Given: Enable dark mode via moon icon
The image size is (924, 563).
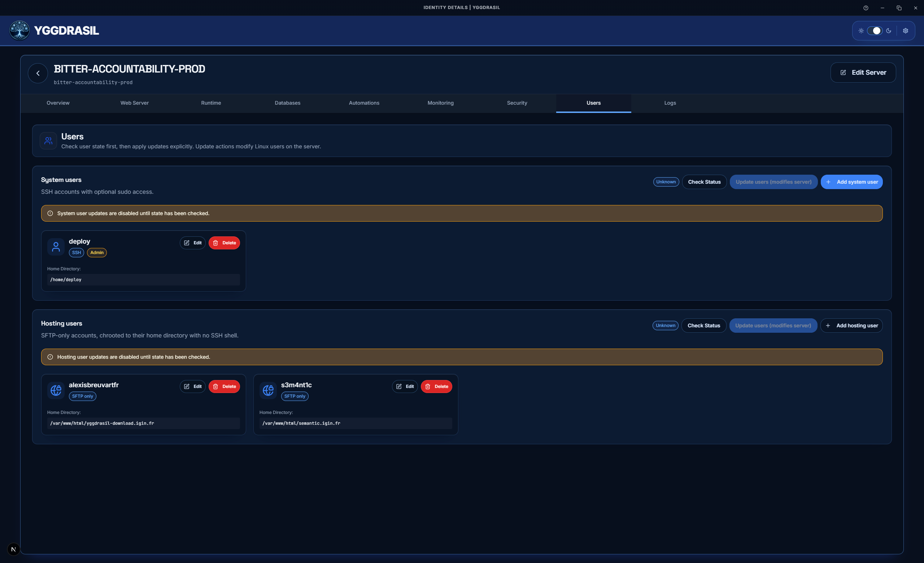Looking at the screenshot, I should pos(889,30).
